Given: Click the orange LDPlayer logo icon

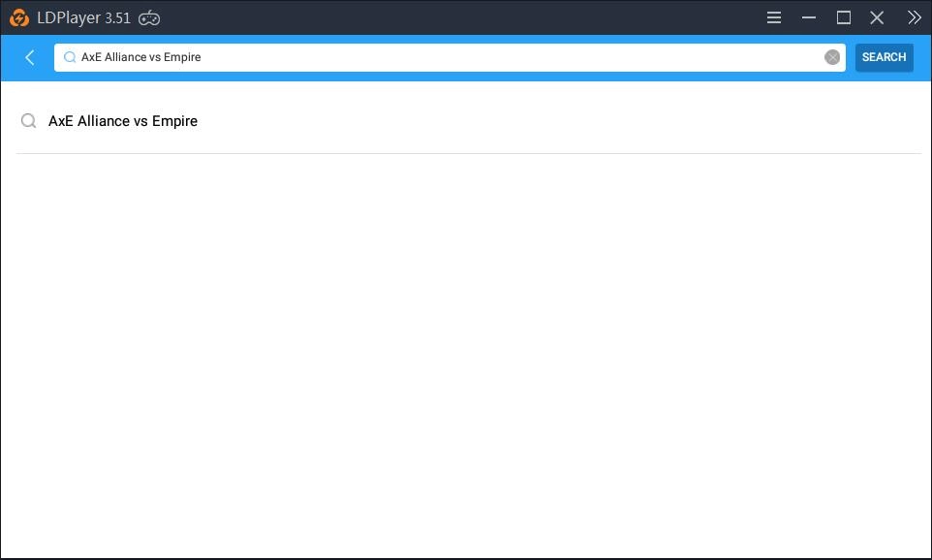Looking at the screenshot, I should point(18,17).
